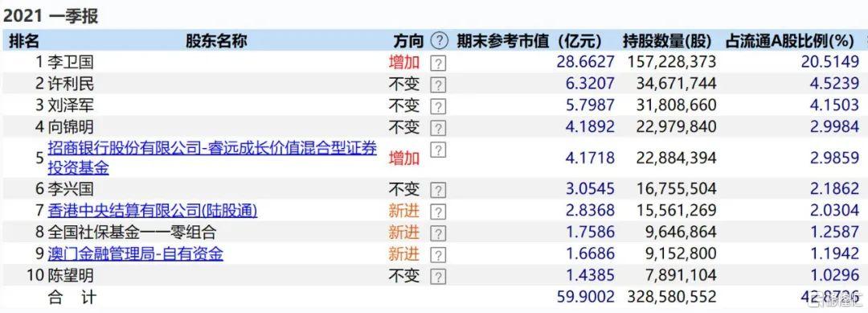The image size is (868, 313).
Task: Click the question icon in 陈望明 row
Action: 438,277
